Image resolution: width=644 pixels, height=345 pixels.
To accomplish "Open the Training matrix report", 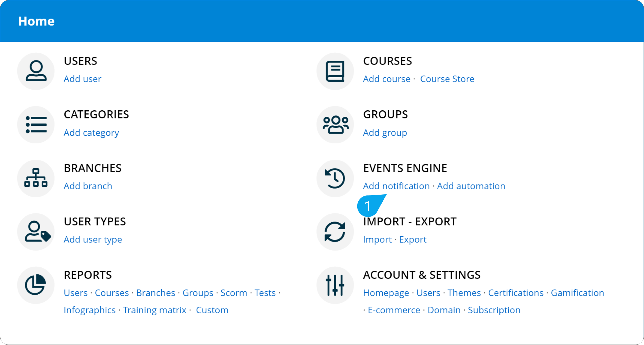I will pyautogui.click(x=154, y=310).
